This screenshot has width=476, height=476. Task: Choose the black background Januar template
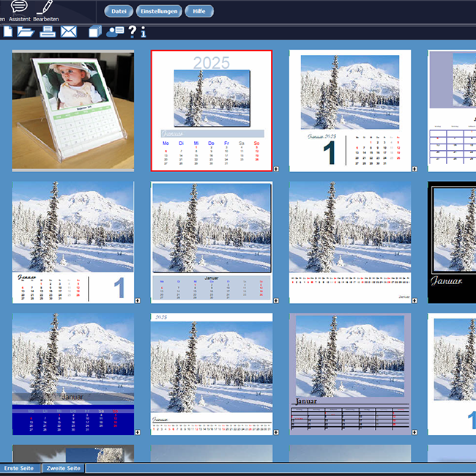point(452,242)
